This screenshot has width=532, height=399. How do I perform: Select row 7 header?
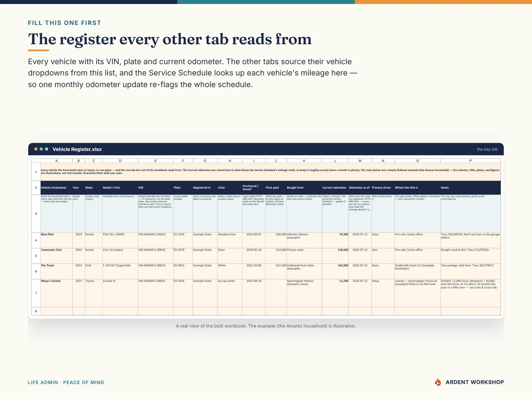(36, 293)
